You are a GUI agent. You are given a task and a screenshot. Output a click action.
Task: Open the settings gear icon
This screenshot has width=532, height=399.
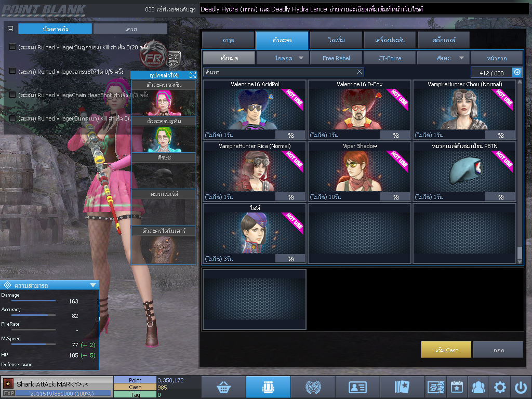point(500,387)
